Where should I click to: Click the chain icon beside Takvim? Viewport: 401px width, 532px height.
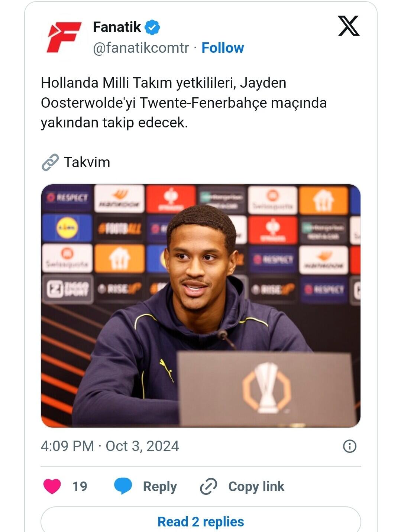[50, 162]
